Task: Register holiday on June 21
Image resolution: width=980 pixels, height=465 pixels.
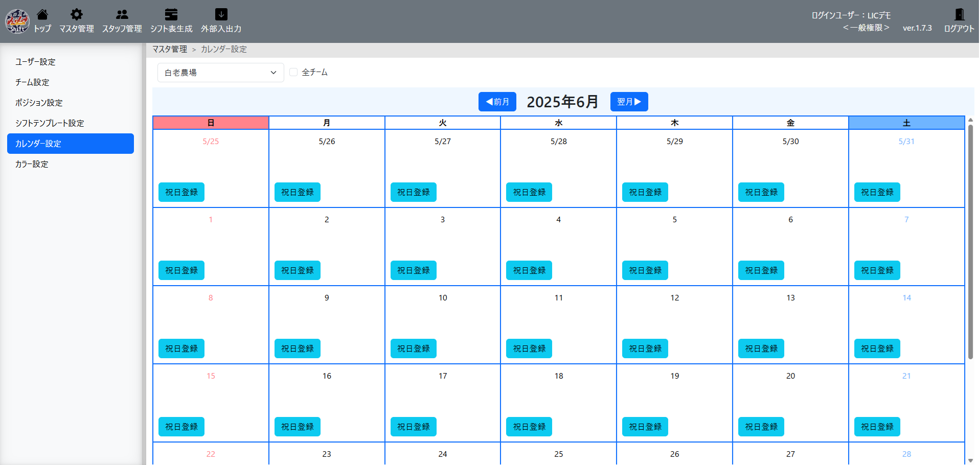Action: point(877,427)
